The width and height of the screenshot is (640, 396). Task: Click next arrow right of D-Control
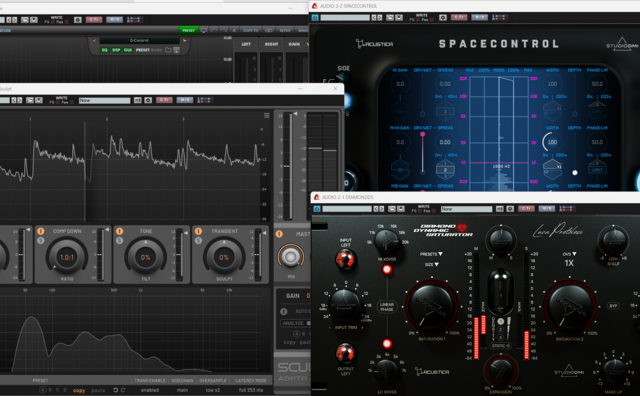(184, 40)
